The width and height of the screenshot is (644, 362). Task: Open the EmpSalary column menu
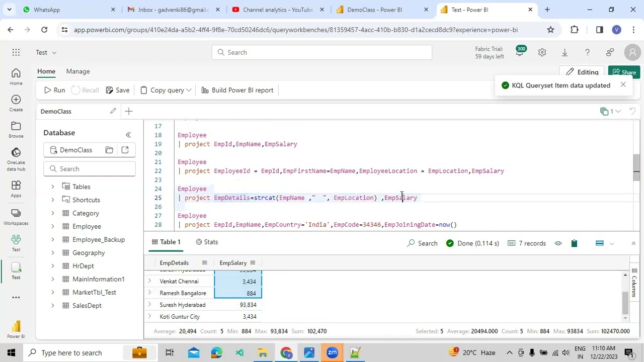click(x=253, y=263)
